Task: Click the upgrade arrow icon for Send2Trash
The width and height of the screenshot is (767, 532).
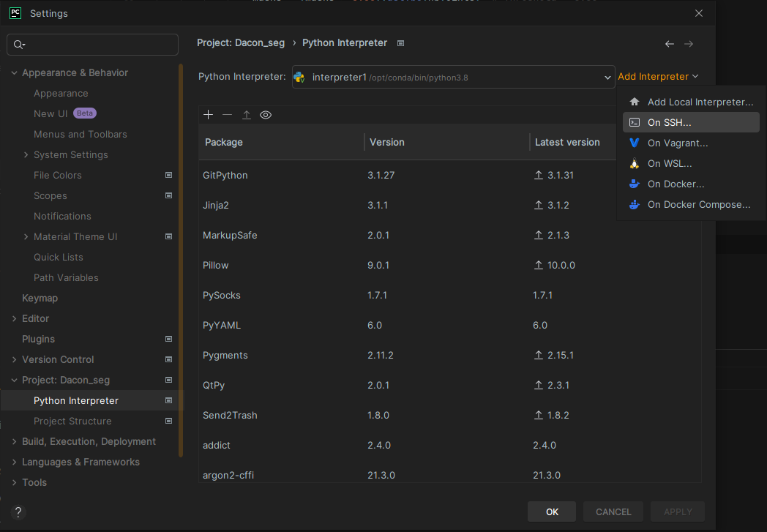Action: (539, 415)
